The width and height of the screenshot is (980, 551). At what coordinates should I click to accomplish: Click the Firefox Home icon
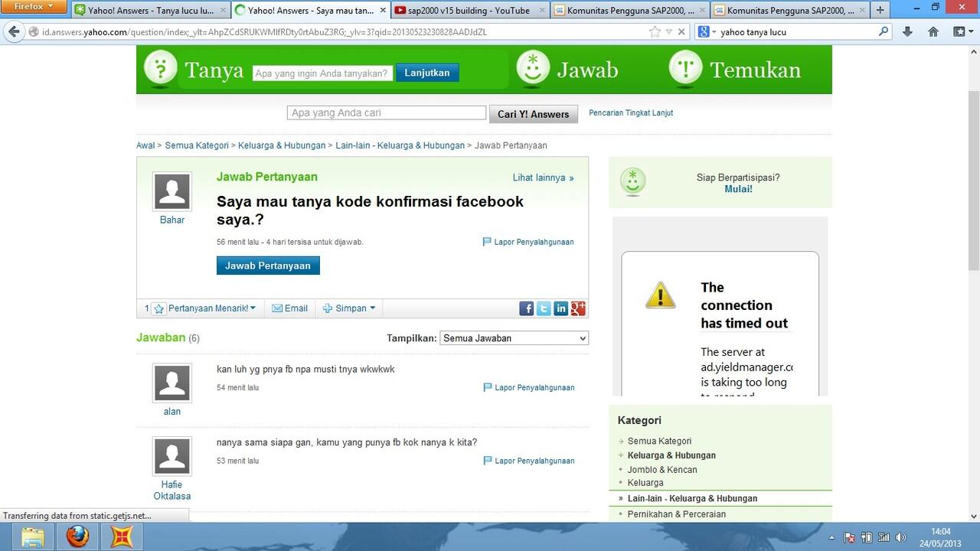click(933, 32)
